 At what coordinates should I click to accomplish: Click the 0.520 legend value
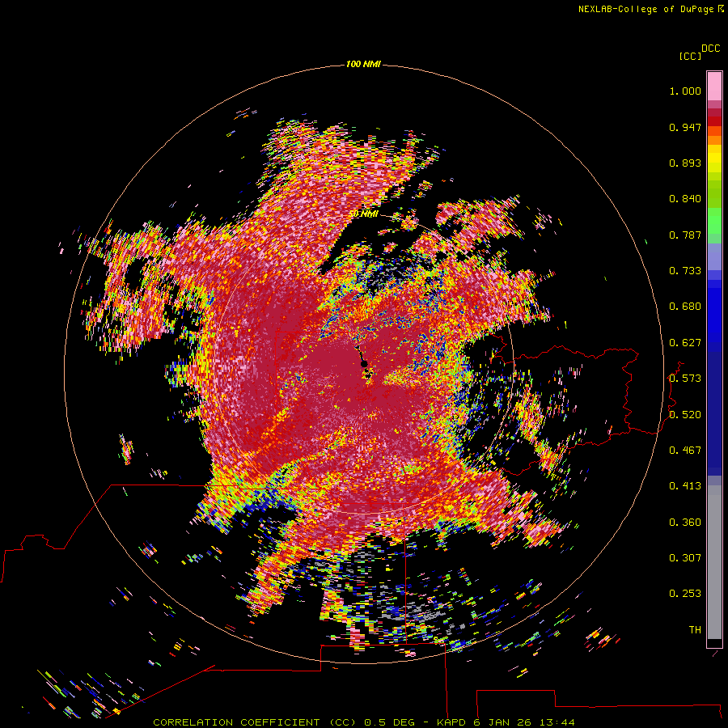coord(685,415)
